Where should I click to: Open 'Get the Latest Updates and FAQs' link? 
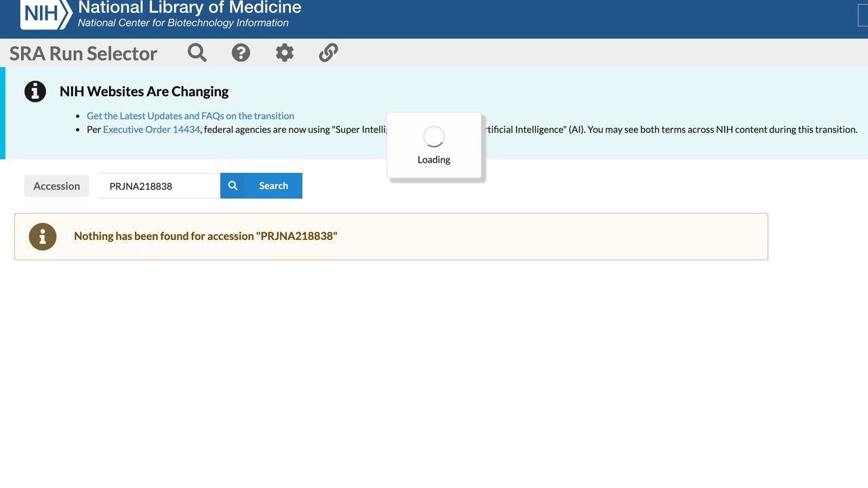click(191, 116)
